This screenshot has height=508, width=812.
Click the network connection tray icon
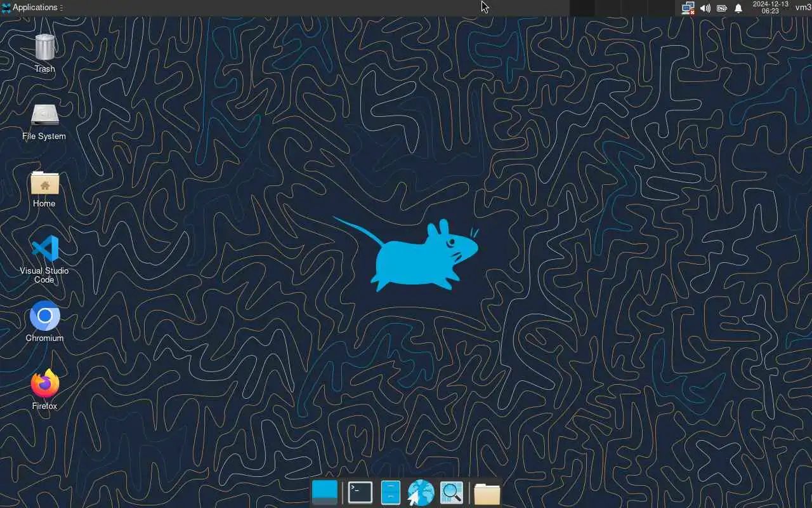pyautogui.click(x=688, y=8)
